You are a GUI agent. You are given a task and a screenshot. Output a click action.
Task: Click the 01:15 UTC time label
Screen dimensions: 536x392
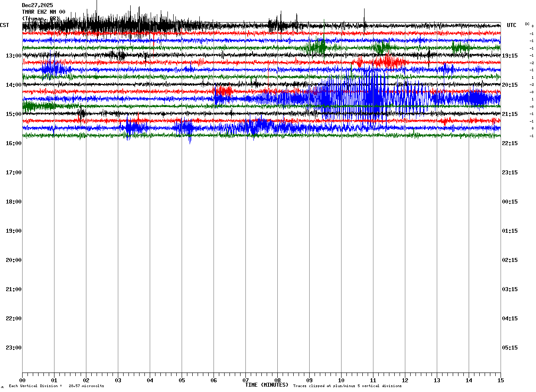click(x=510, y=231)
